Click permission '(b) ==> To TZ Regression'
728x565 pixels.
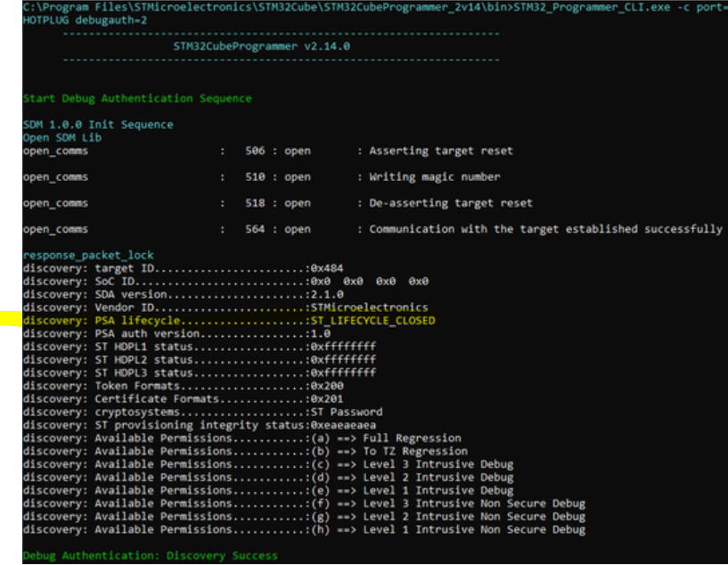389,451
